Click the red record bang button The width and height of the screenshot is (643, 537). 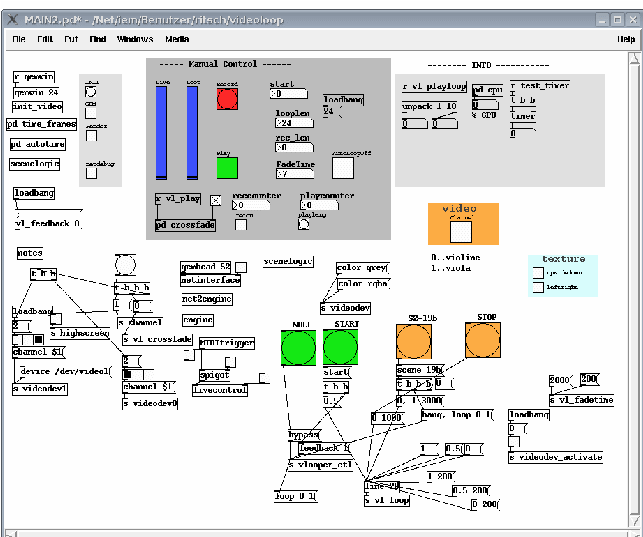[227, 99]
